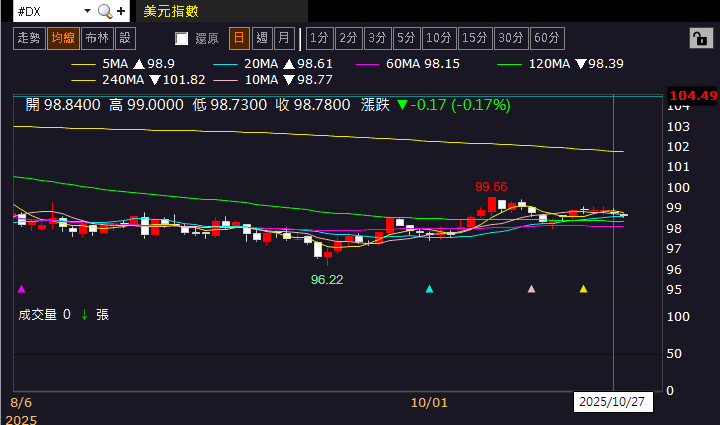Image resolution: width=720 pixels, height=425 pixels.
Task: Click the cyan triangle marker near 10/01
Action: click(x=429, y=289)
